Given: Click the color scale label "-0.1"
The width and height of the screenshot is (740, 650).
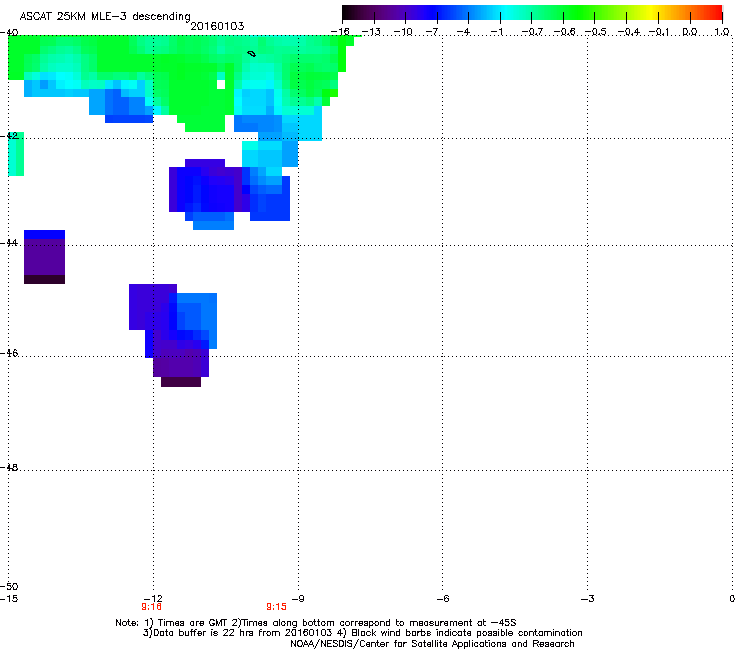Looking at the screenshot, I should point(659,32).
